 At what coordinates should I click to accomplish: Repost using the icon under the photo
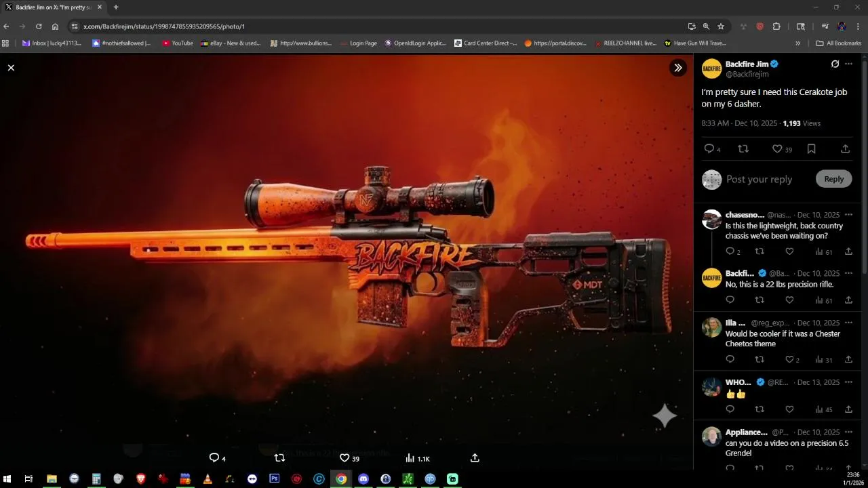click(x=279, y=457)
